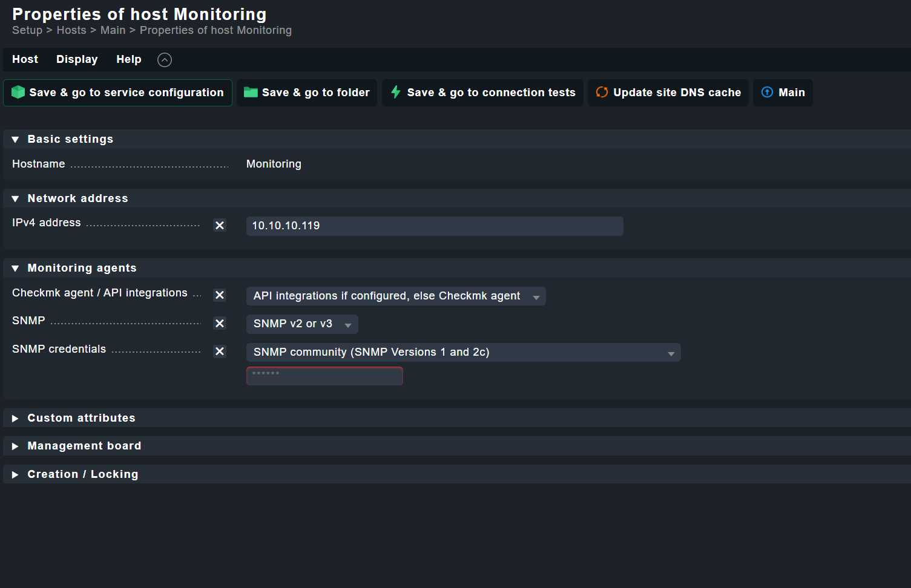The width and height of the screenshot is (911, 588).
Task: Collapse the Basic settings section
Action: (16, 140)
